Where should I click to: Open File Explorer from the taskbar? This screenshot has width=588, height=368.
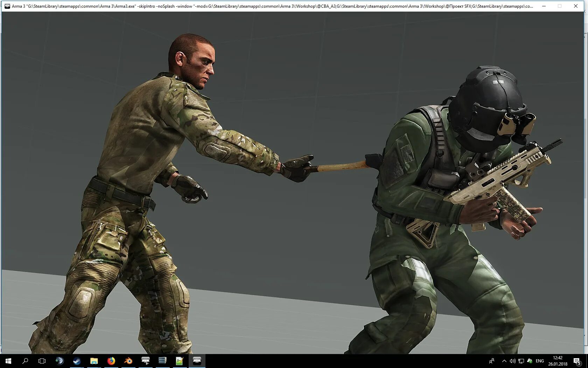point(94,361)
